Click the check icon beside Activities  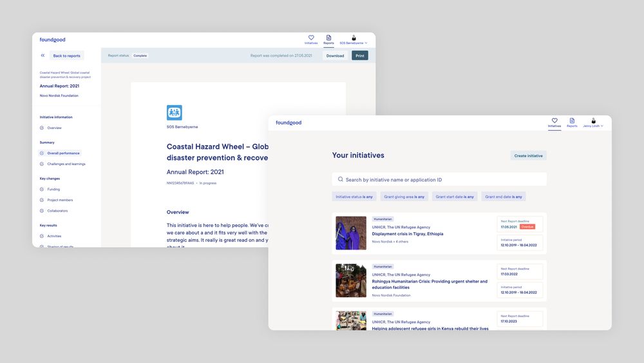pyautogui.click(x=42, y=236)
